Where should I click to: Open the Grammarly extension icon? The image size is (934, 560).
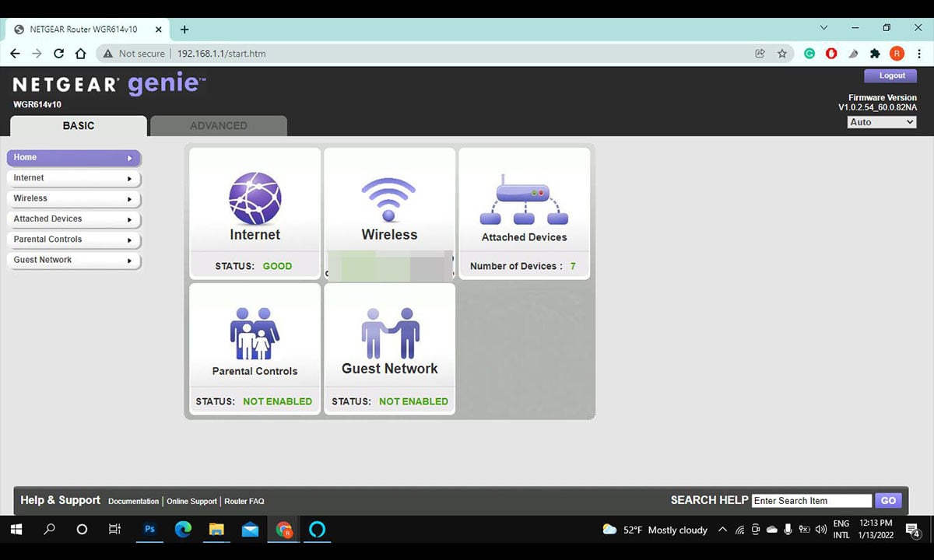[x=809, y=54]
